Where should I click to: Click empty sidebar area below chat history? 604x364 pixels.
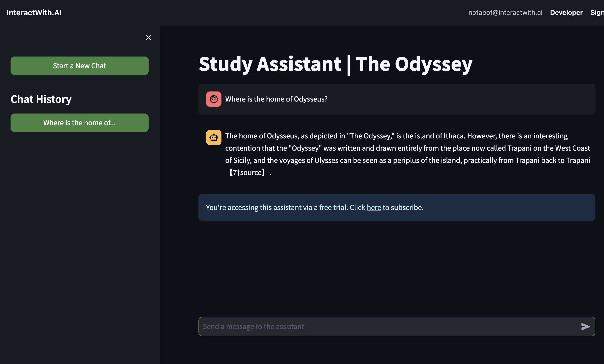79,233
